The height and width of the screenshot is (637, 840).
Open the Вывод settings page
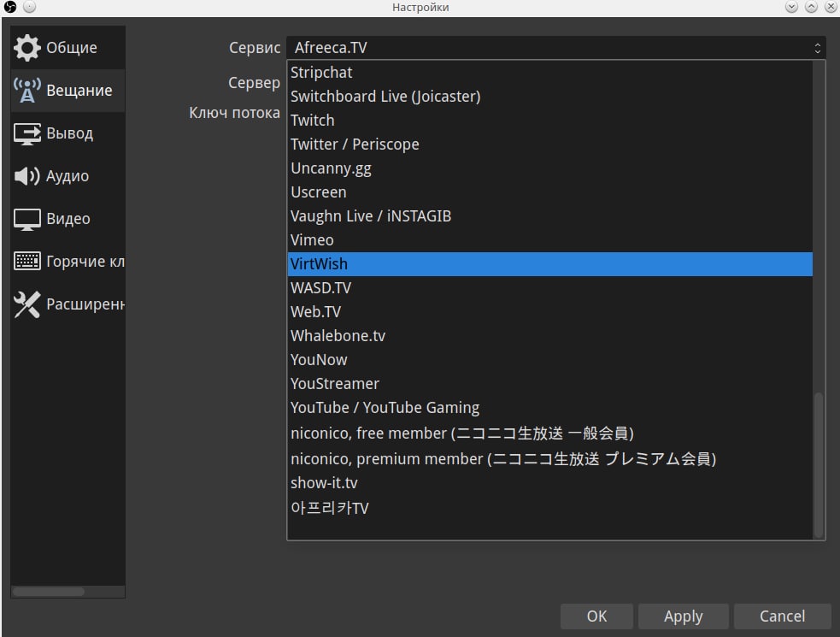coord(68,133)
